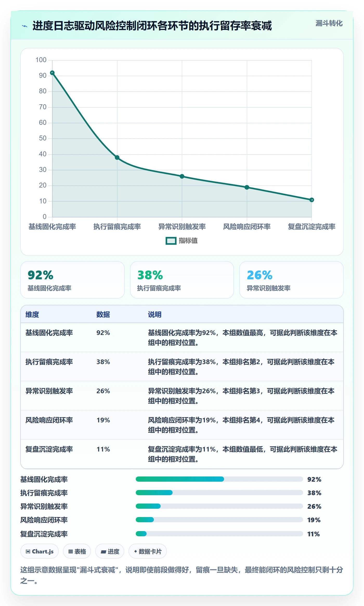
Task: Click the 漏斗转化 tag in header
Action: coord(329,23)
